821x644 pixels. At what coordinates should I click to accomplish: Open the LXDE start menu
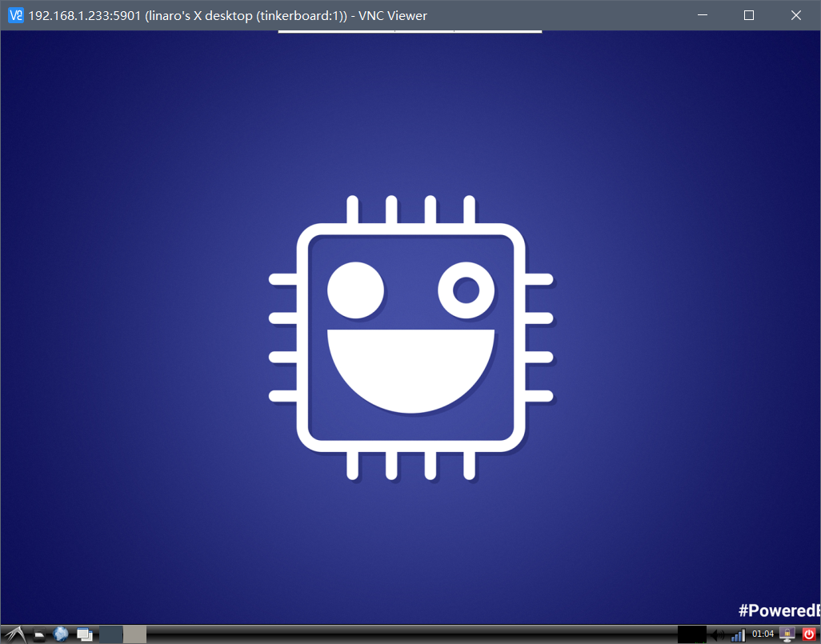16,634
